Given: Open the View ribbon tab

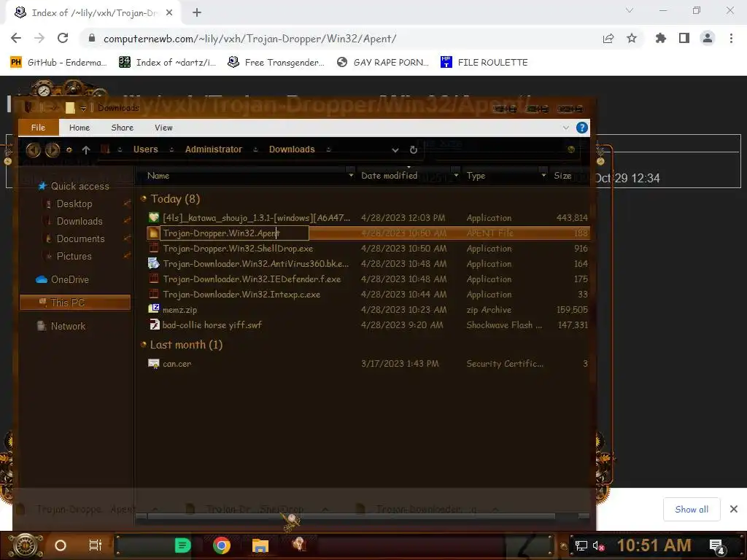Looking at the screenshot, I should point(163,128).
